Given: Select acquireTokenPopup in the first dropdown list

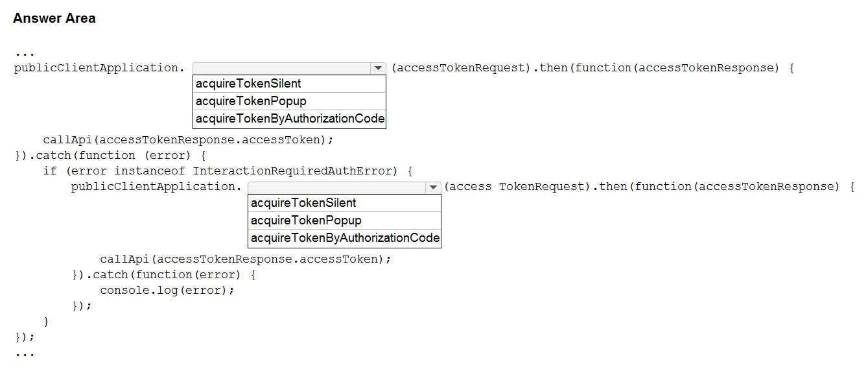Looking at the screenshot, I should click(289, 101).
